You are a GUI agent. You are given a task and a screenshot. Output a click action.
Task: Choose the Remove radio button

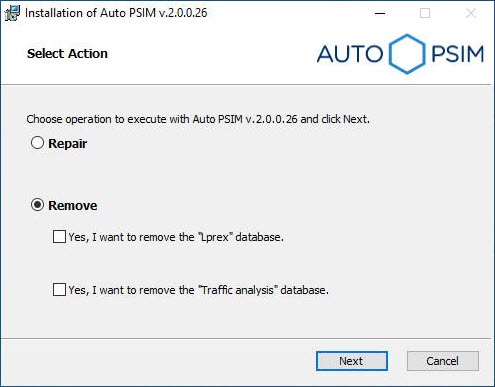coord(37,205)
